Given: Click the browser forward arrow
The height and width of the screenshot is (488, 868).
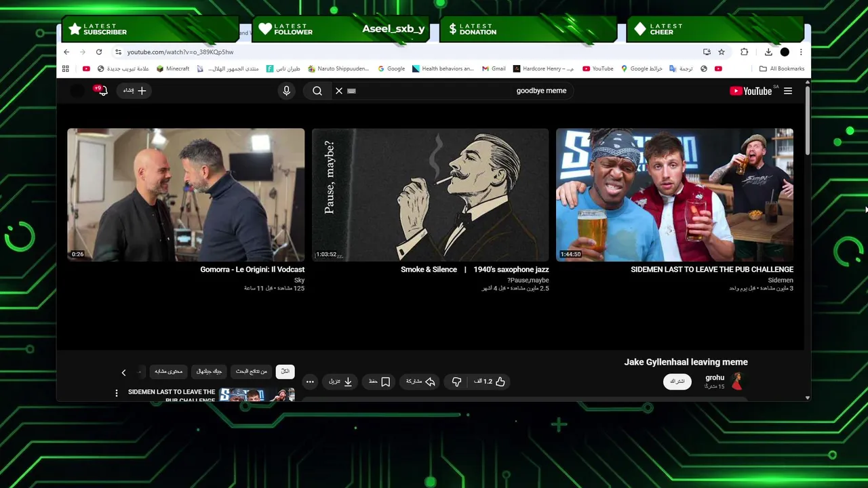Looking at the screenshot, I should coord(83,52).
